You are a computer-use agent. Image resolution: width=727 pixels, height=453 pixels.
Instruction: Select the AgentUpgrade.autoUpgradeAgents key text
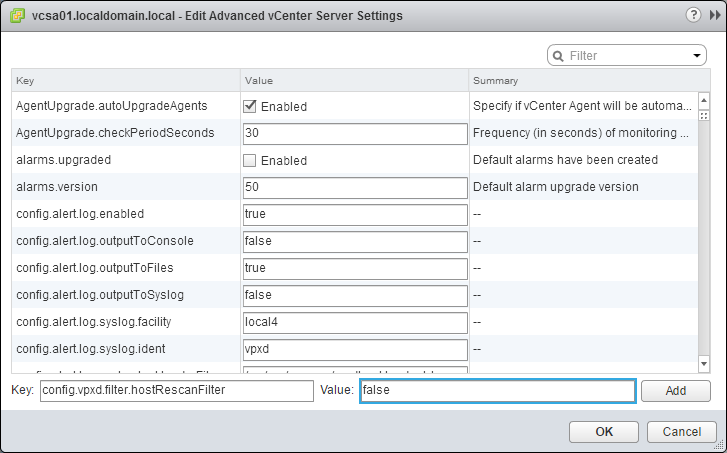tap(111, 106)
